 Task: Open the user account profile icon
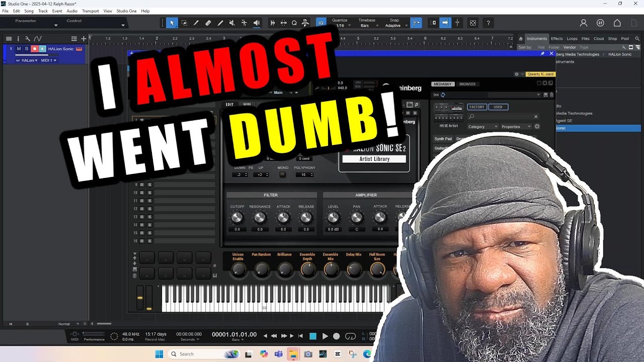(x=584, y=23)
